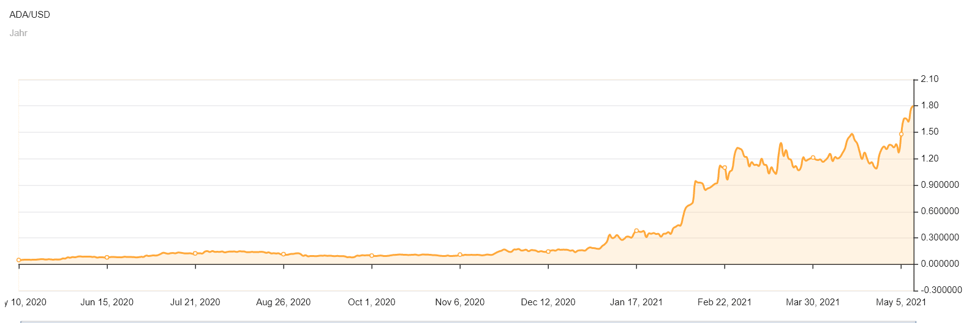980x323 pixels.
Task: Click the data point above Jan 17, 2021
Action: pyautogui.click(x=636, y=231)
